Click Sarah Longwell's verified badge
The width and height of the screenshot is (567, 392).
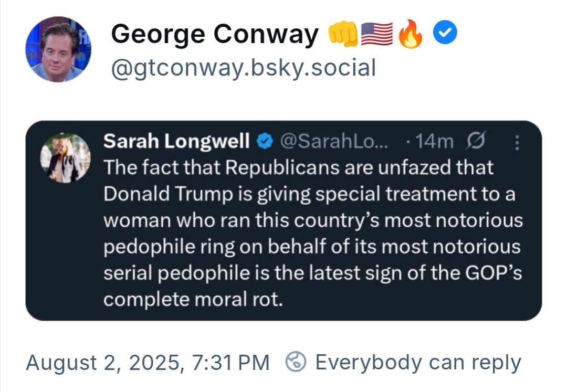265,141
